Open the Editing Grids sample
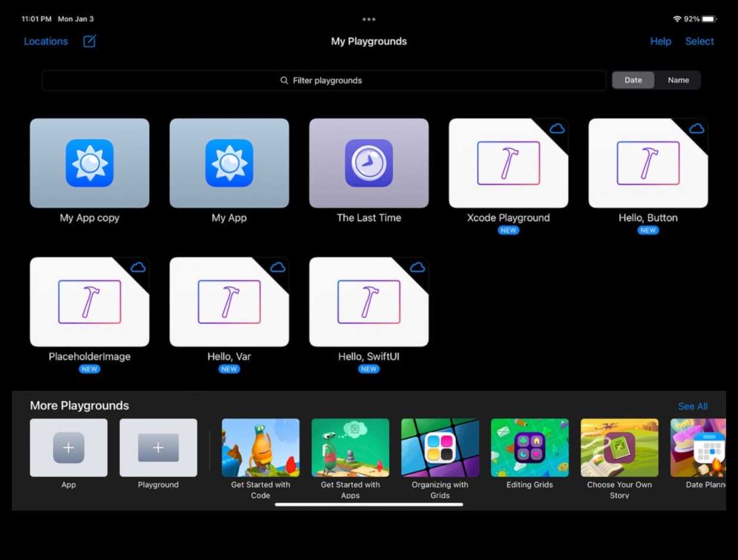Viewport: 738px width, 560px height. [x=529, y=448]
